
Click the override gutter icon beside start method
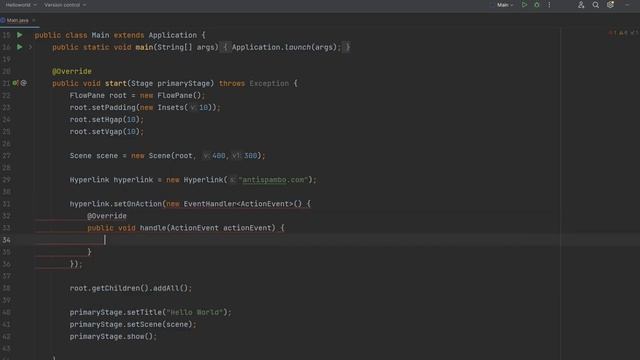(15, 83)
